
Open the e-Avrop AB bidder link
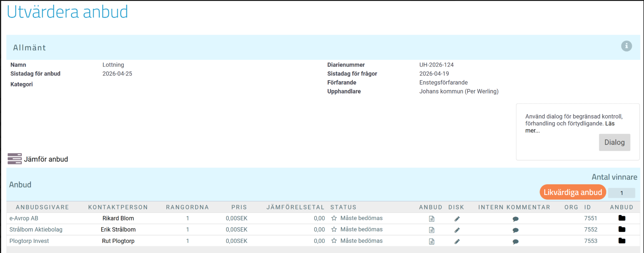(x=24, y=218)
